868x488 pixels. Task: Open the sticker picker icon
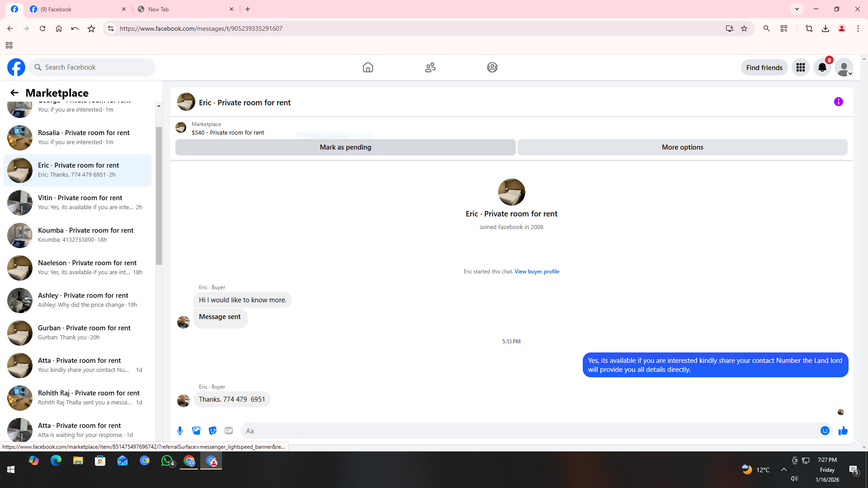212,431
